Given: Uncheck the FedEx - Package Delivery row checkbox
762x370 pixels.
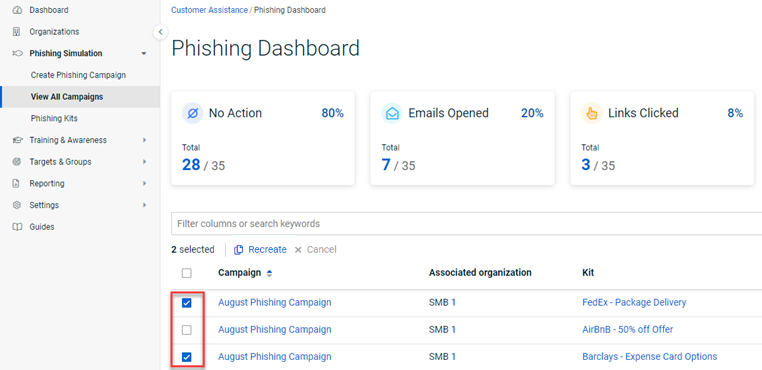Looking at the screenshot, I should tap(187, 303).
